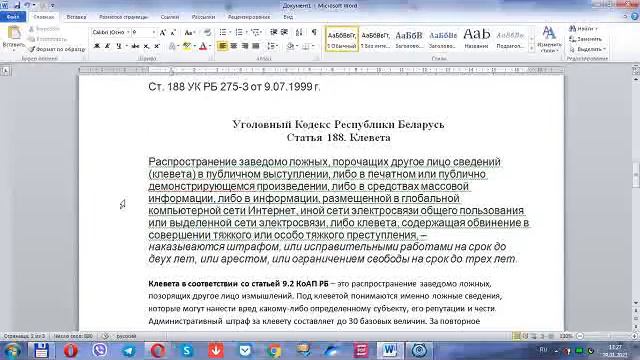
Task: Open the Разметка страницы tab
Action: coord(123,17)
